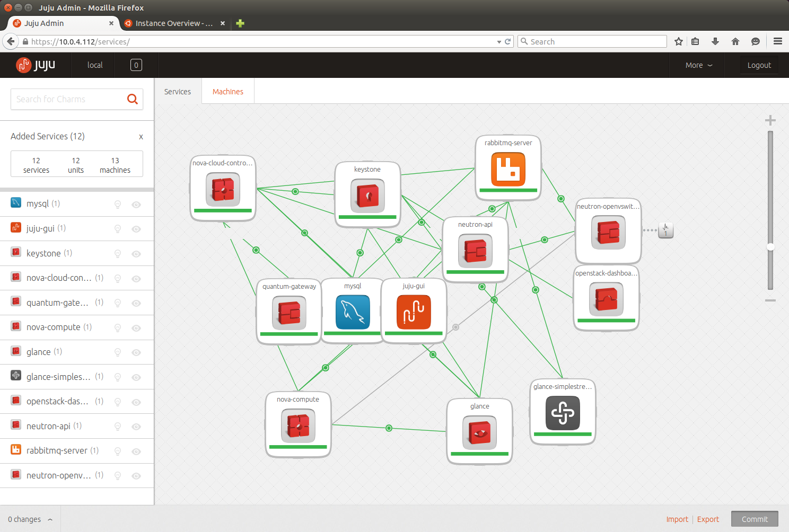Click the Firefox bookmark star icon

tap(678, 41)
